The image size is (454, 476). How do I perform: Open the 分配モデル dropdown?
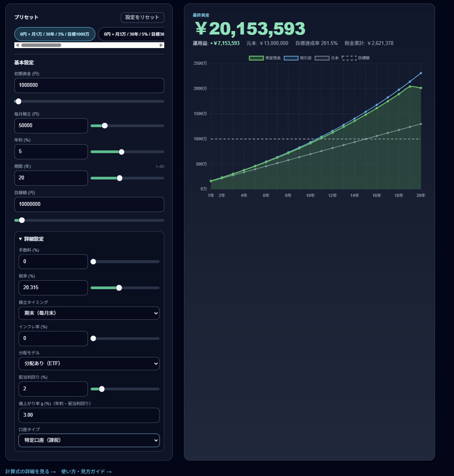(89, 364)
